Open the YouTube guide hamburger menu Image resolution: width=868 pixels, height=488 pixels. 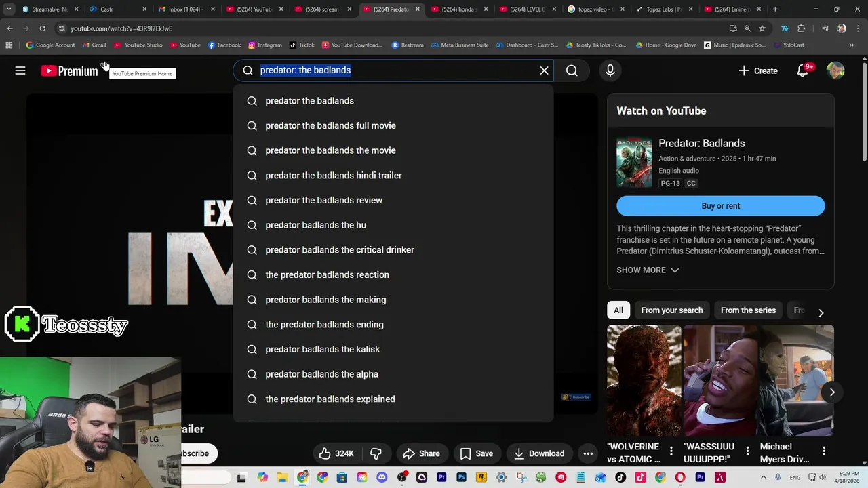pyautogui.click(x=20, y=70)
